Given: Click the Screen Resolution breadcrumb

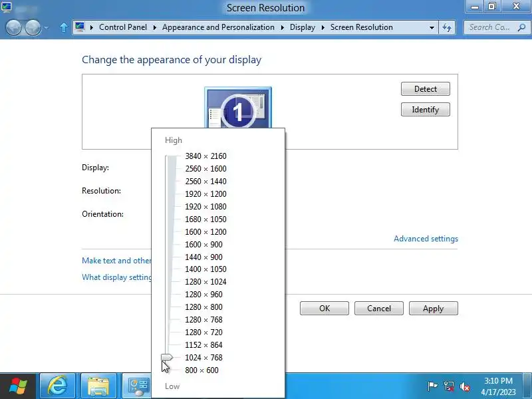Looking at the screenshot, I should click(x=361, y=27).
